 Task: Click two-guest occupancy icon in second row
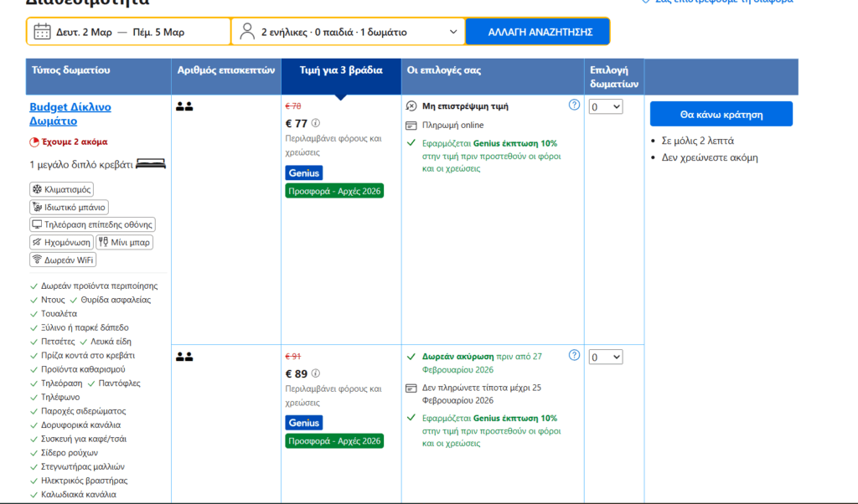click(x=184, y=357)
